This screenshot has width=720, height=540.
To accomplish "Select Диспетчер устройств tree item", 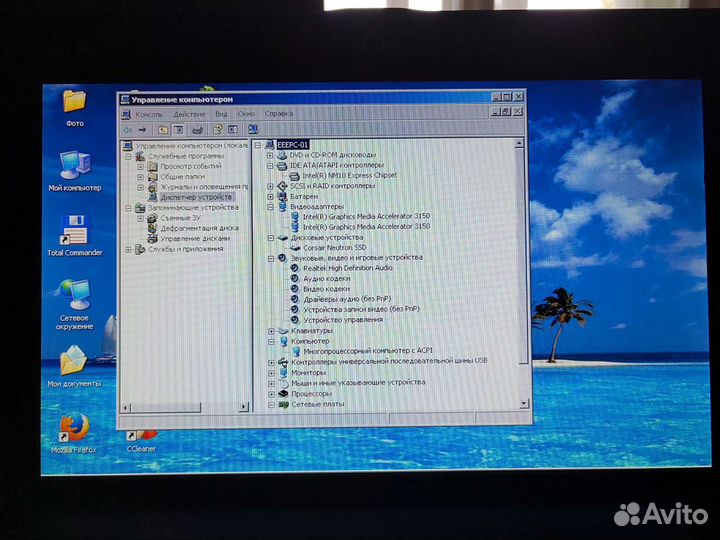I will point(196,197).
